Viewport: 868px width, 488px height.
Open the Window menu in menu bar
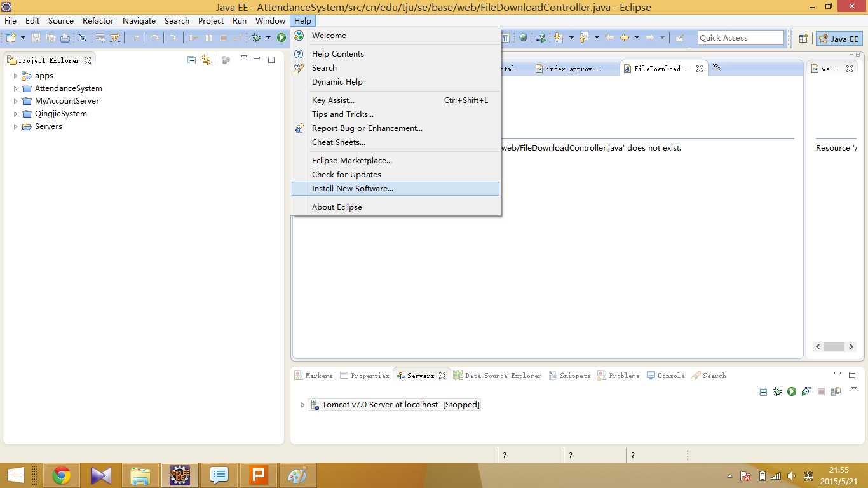point(270,21)
